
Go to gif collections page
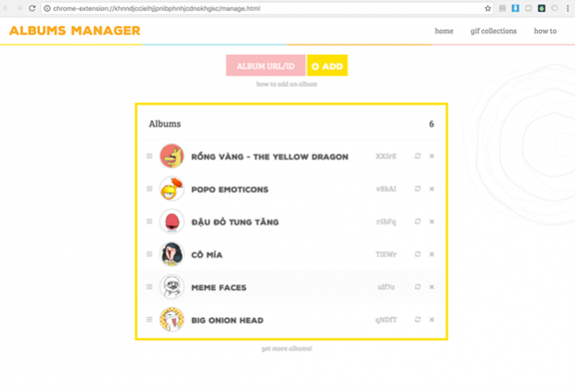(493, 32)
